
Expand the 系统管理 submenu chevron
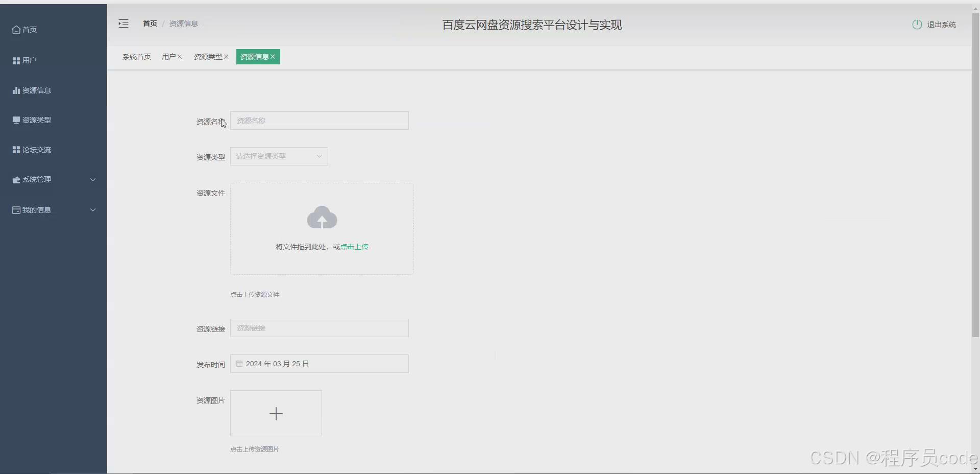[x=93, y=180]
